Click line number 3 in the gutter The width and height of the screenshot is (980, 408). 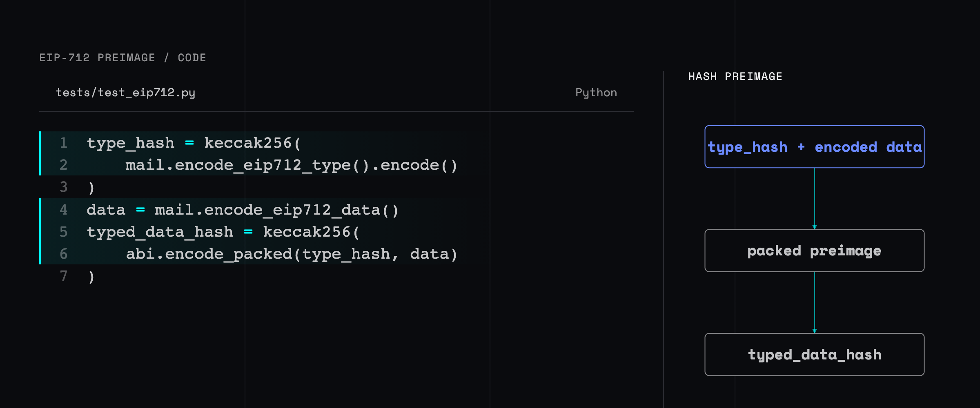pyautogui.click(x=63, y=187)
